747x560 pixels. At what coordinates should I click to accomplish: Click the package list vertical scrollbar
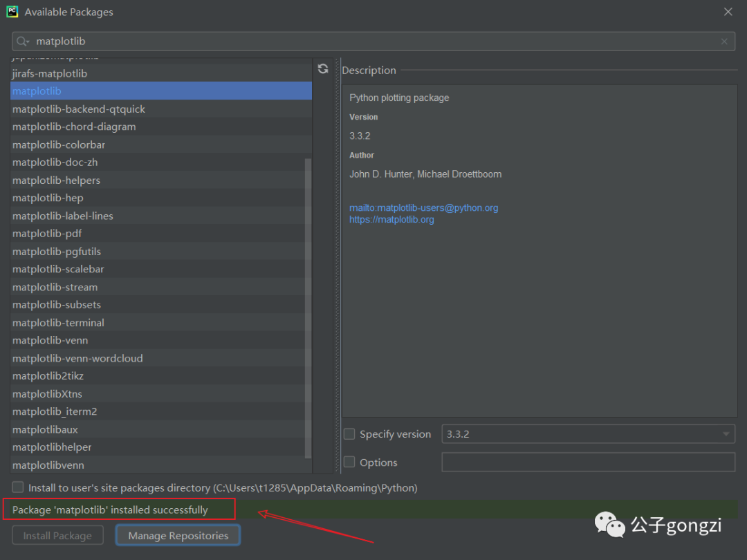click(308, 308)
